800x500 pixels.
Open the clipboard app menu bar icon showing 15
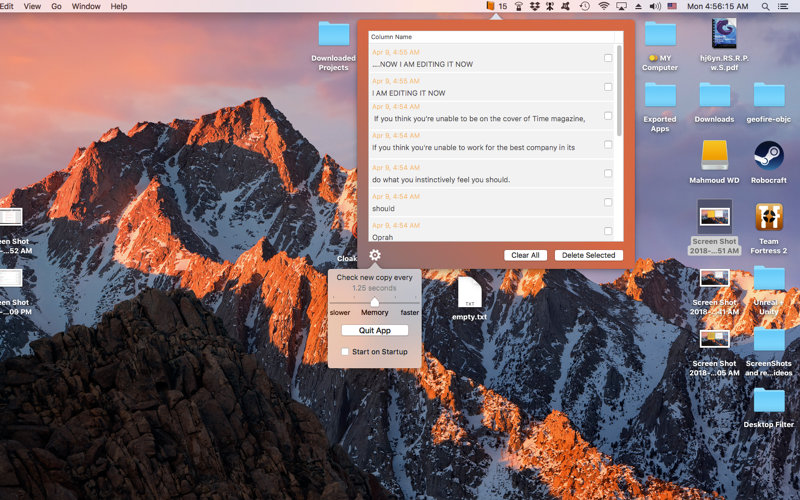click(x=496, y=6)
